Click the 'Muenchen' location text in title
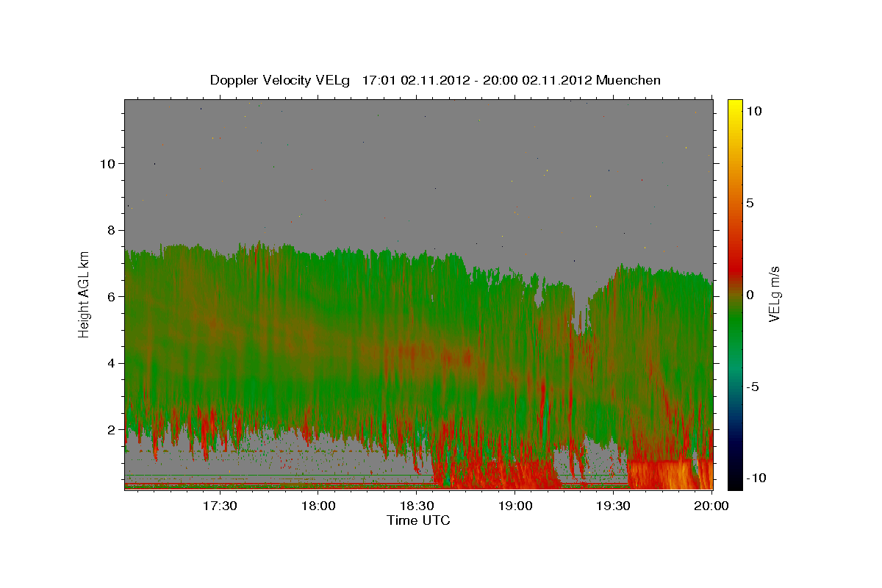The width and height of the screenshot is (882, 588). pos(629,80)
